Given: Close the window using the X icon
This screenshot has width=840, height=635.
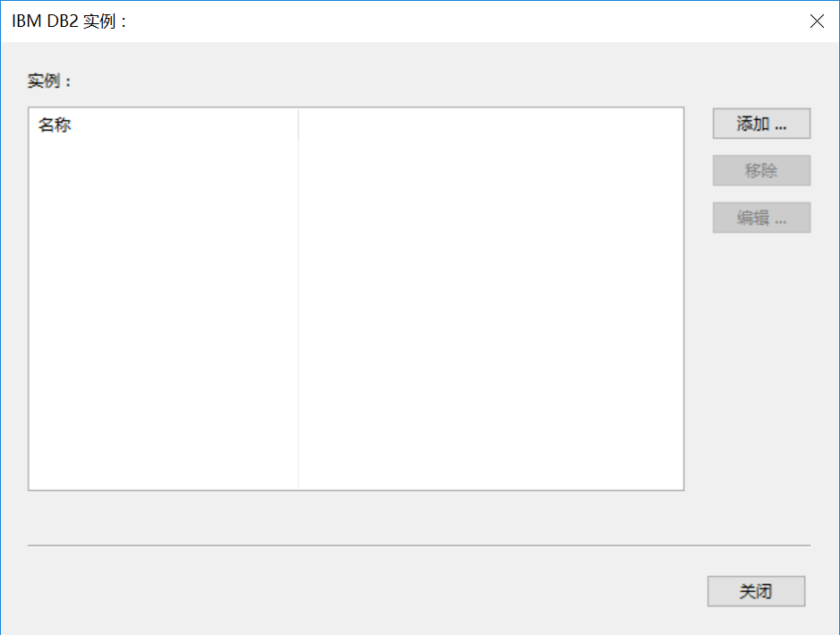Looking at the screenshot, I should pyautogui.click(x=817, y=21).
